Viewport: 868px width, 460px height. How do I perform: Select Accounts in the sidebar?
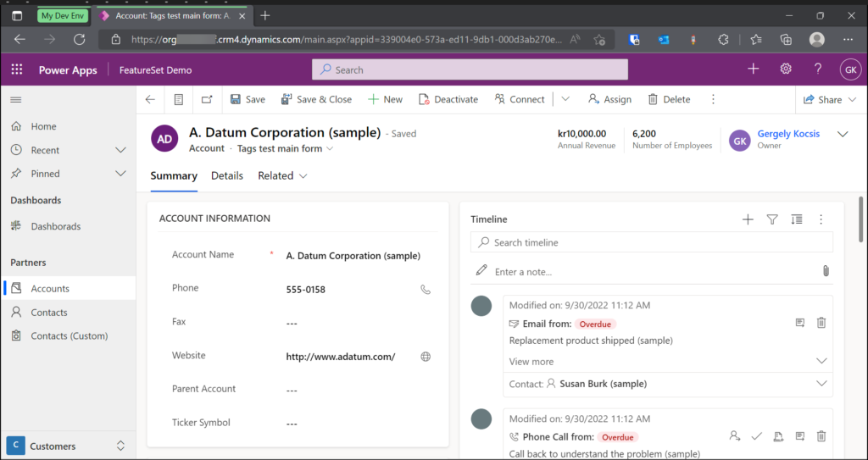69,288
